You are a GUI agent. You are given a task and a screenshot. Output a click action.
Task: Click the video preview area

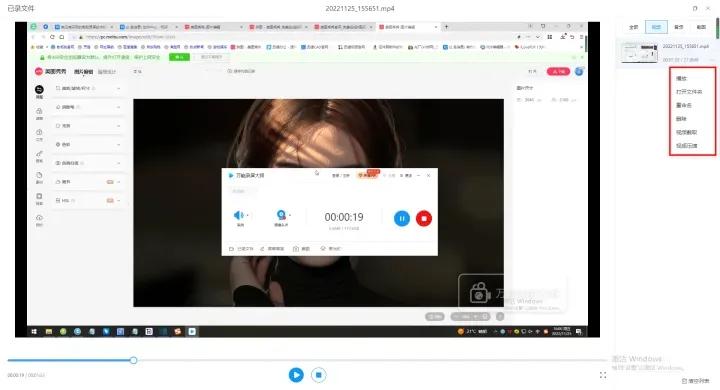point(307,180)
